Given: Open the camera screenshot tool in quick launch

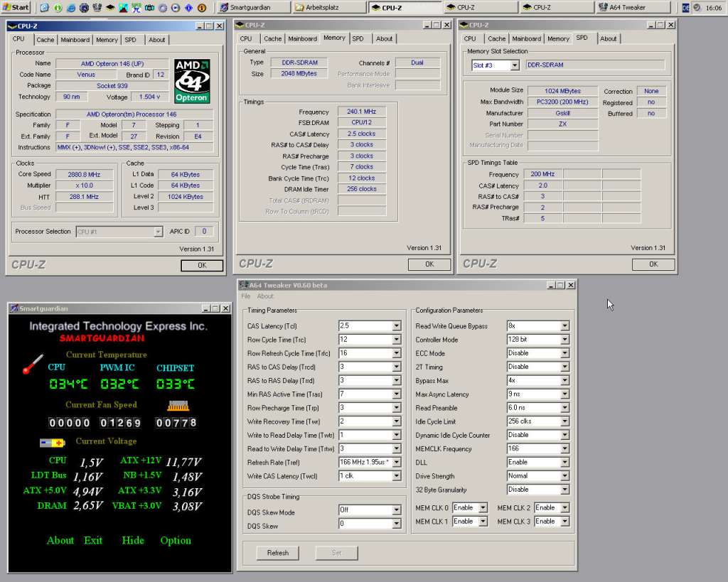Looking at the screenshot, I should coord(149,7).
